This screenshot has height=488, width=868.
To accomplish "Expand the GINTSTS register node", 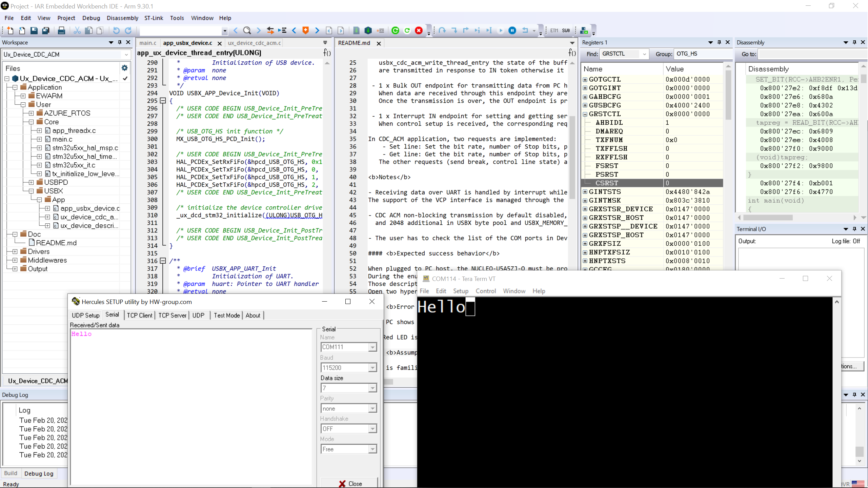I will [x=585, y=192].
